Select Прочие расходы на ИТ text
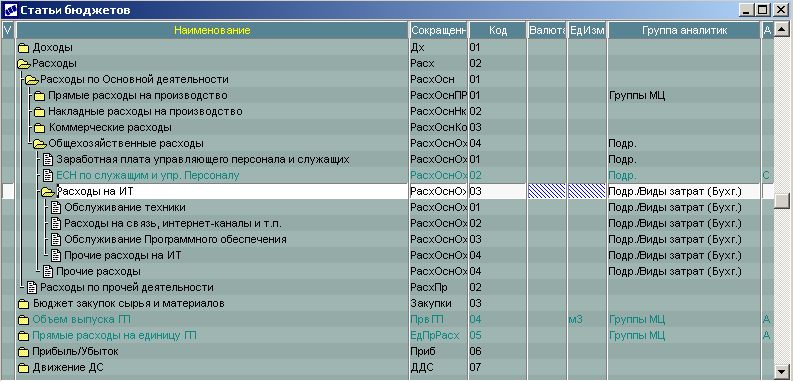Image resolution: width=793 pixels, height=381 pixels. pos(123,256)
